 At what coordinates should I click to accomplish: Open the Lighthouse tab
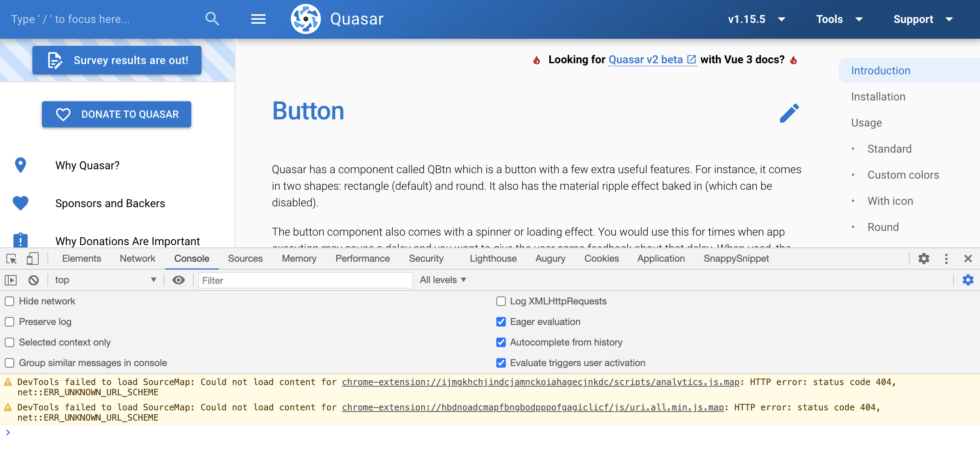coord(493,259)
